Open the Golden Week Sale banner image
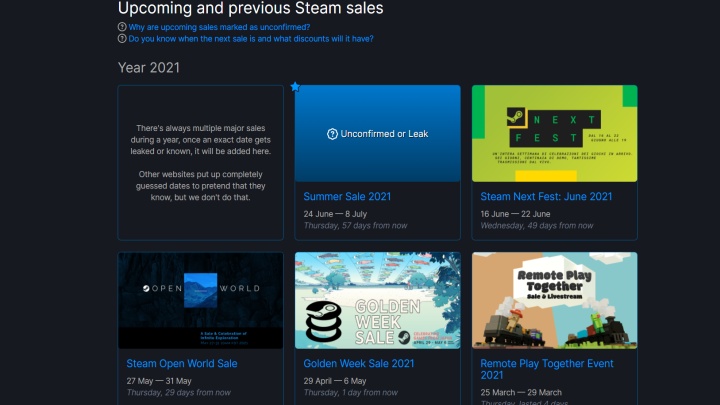Screen dimensions: 720x405 tap(377, 300)
